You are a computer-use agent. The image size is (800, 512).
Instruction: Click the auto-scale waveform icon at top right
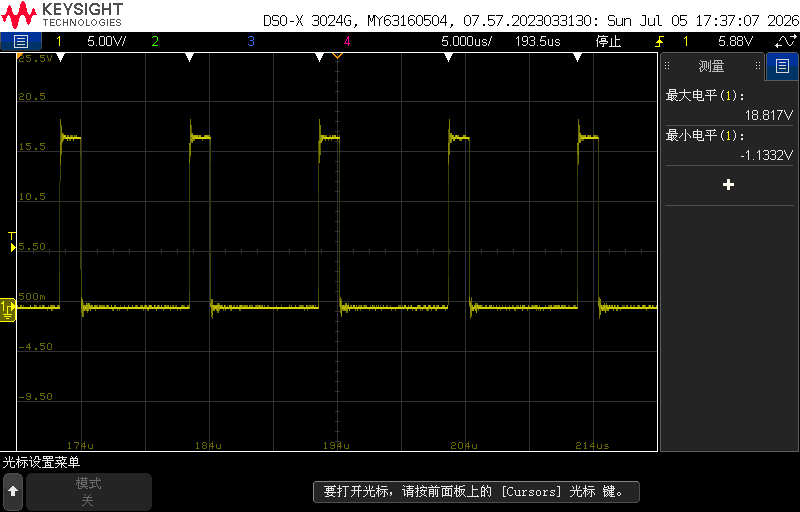[785, 41]
